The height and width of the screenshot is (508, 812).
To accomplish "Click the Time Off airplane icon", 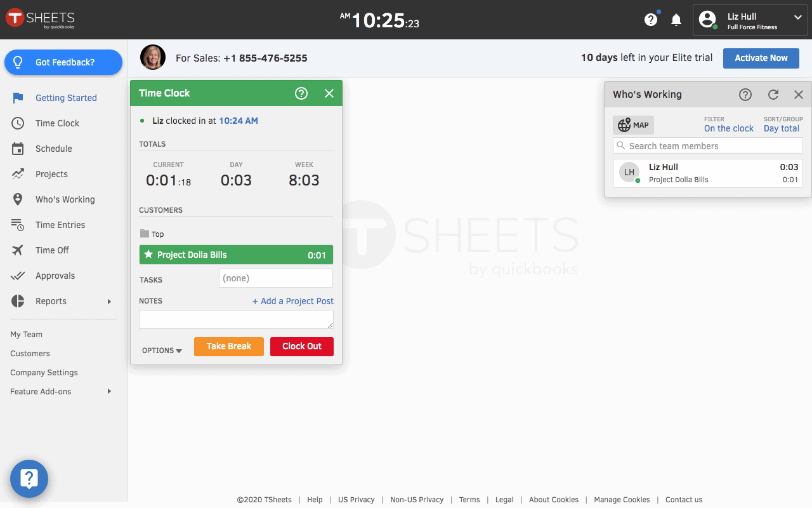I will tap(18, 250).
